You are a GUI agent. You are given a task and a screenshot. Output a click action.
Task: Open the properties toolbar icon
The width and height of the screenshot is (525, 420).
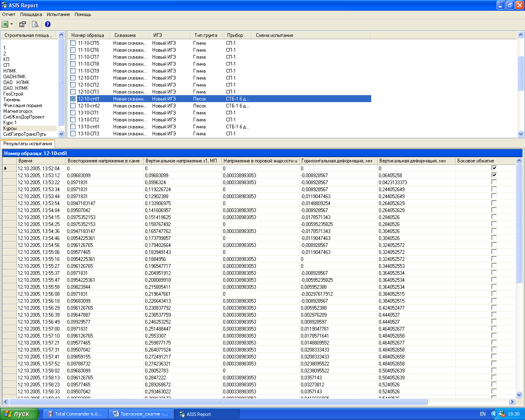[23, 24]
